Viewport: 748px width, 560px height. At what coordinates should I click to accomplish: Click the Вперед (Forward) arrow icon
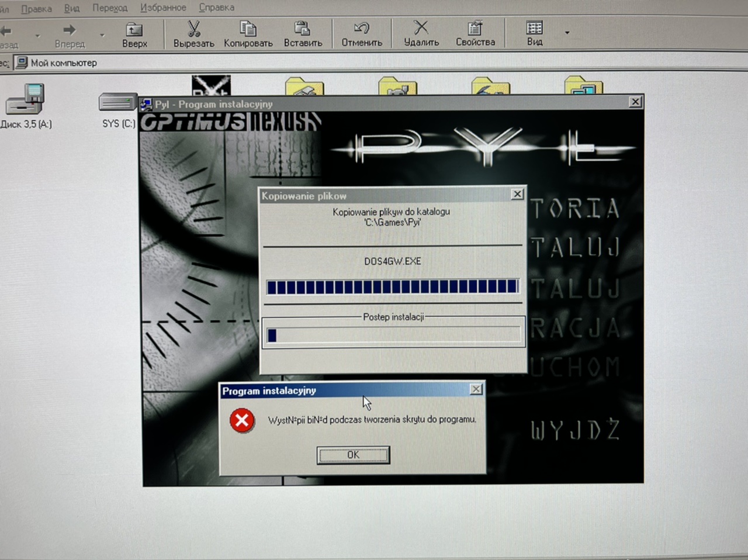pos(70,30)
